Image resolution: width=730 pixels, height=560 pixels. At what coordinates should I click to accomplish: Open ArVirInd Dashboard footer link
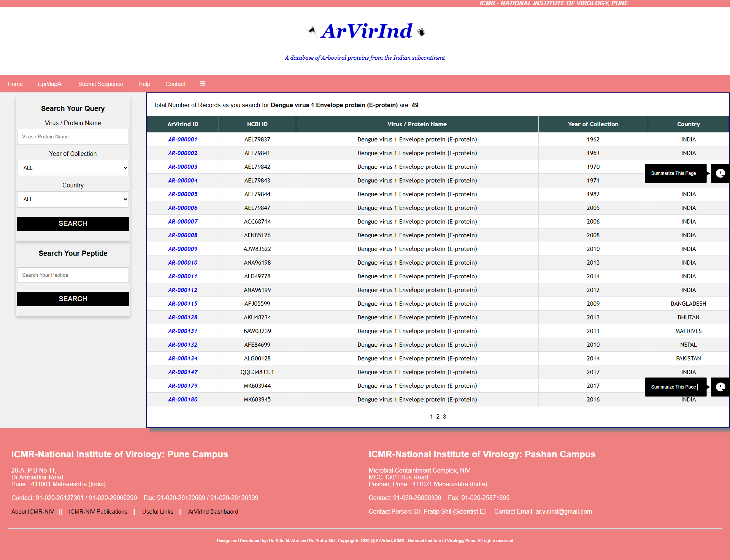point(213,512)
